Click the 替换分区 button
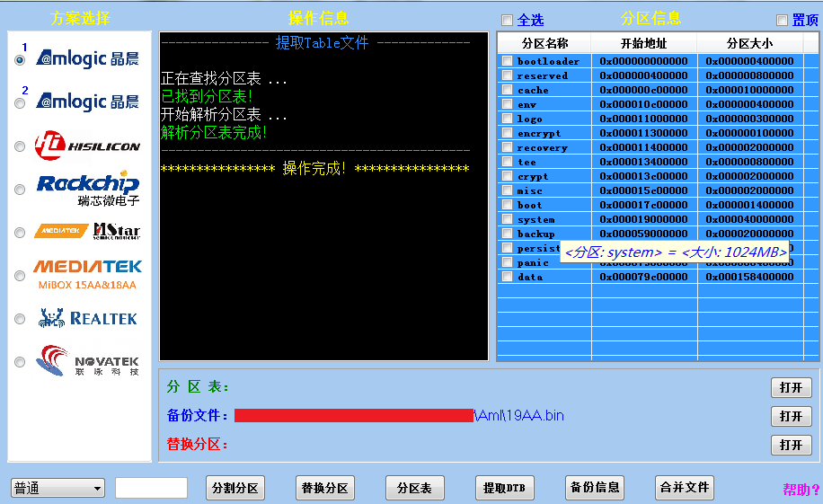823x504 pixels. click(x=325, y=488)
